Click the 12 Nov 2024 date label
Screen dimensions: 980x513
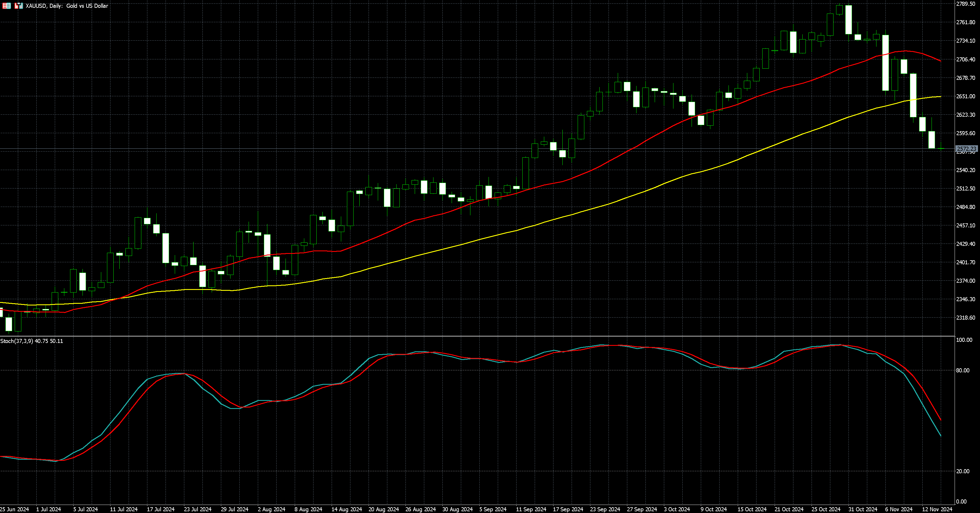click(x=937, y=509)
